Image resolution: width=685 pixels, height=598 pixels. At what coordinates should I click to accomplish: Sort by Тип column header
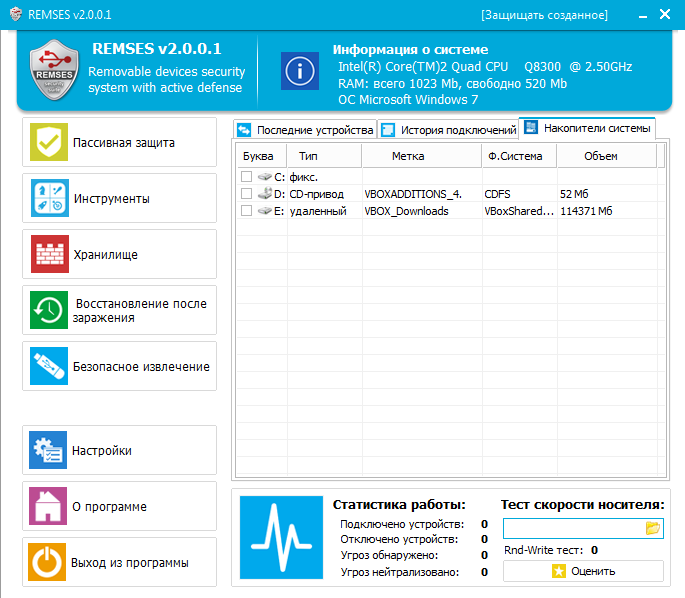coord(324,156)
